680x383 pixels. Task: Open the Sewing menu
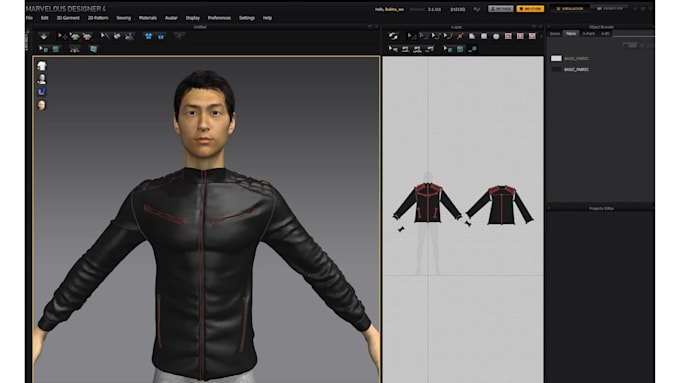[x=124, y=18]
